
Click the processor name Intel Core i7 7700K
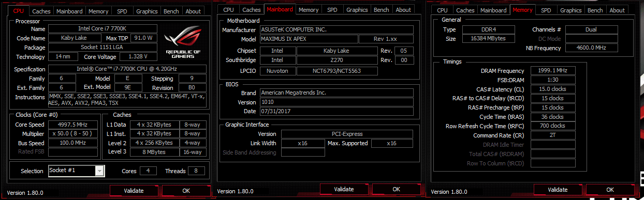click(x=103, y=29)
